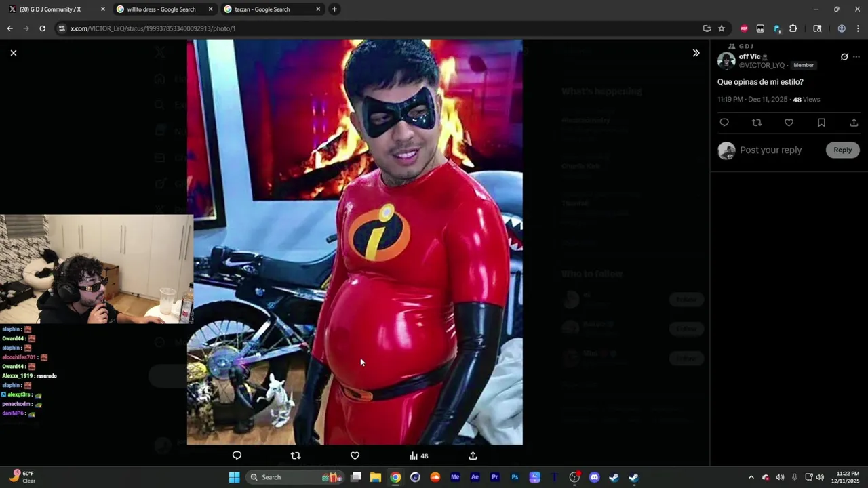The image size is (868, 488).
Task: Go back in browser history
Action: [x=9, y=28]
